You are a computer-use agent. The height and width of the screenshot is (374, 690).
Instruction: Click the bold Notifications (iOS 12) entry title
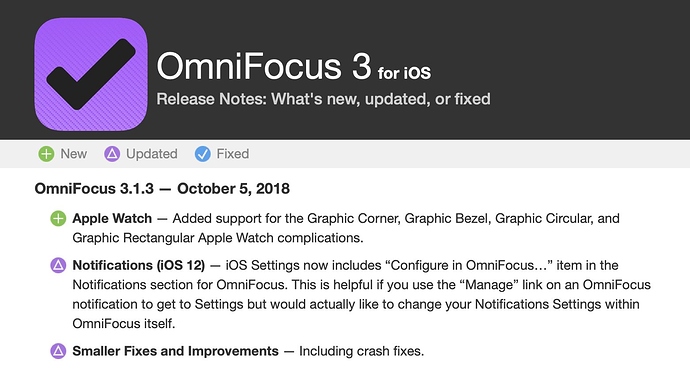[x=139, y=265]
